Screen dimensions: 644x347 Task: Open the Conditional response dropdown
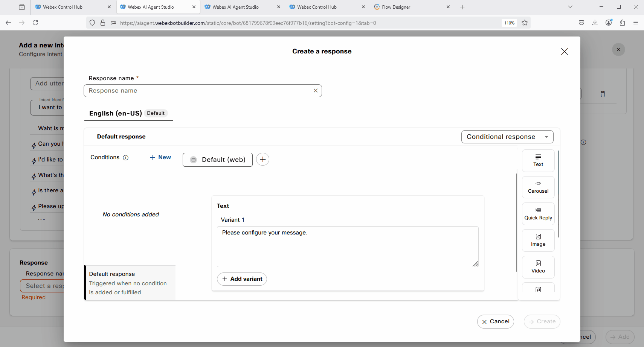point(507,137)
